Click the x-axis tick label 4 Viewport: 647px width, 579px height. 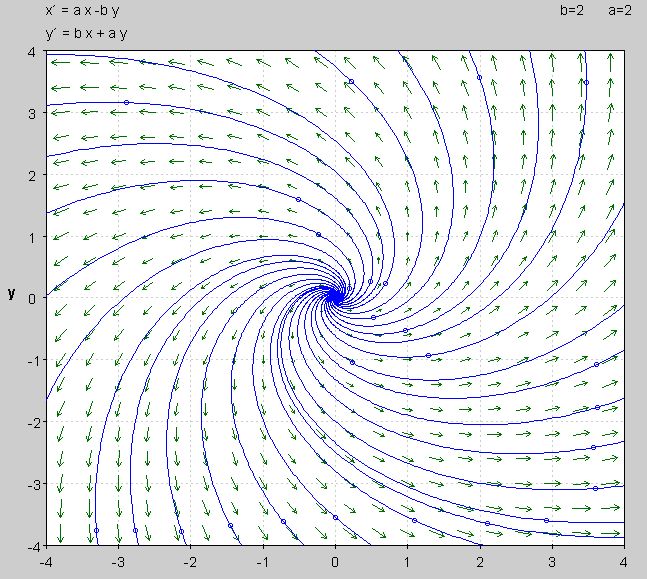[623, 562]
